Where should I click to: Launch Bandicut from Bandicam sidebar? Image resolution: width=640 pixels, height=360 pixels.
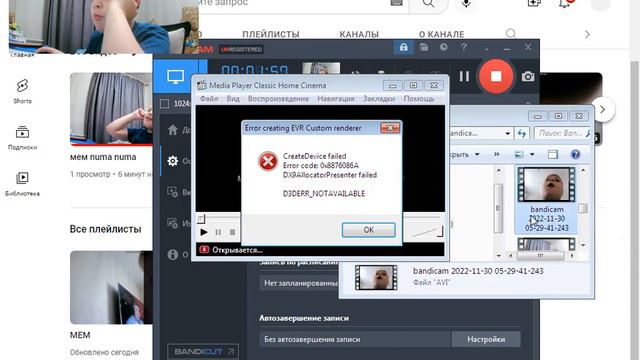[x=203, y=351]
